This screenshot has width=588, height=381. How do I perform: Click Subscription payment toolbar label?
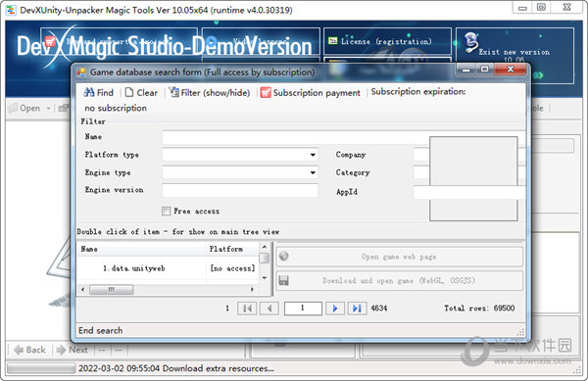317,93
